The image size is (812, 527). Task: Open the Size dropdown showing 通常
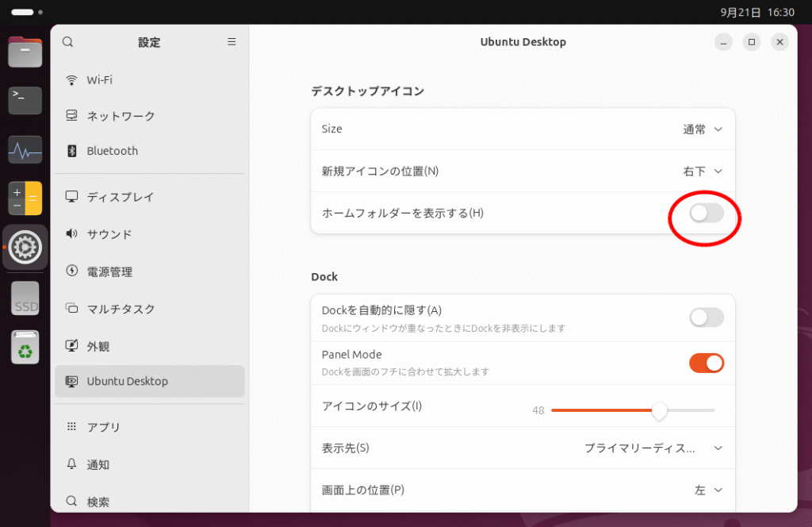click(703, 129)
